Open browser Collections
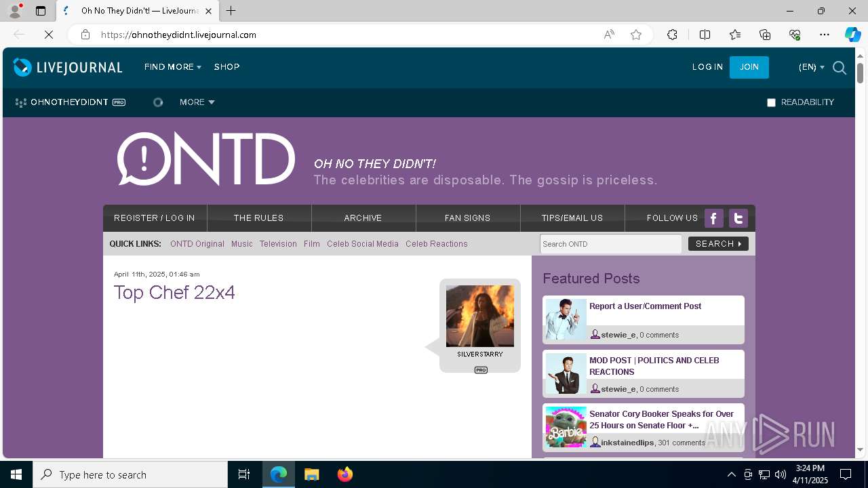868x488 pixels. tap(765, 35)
